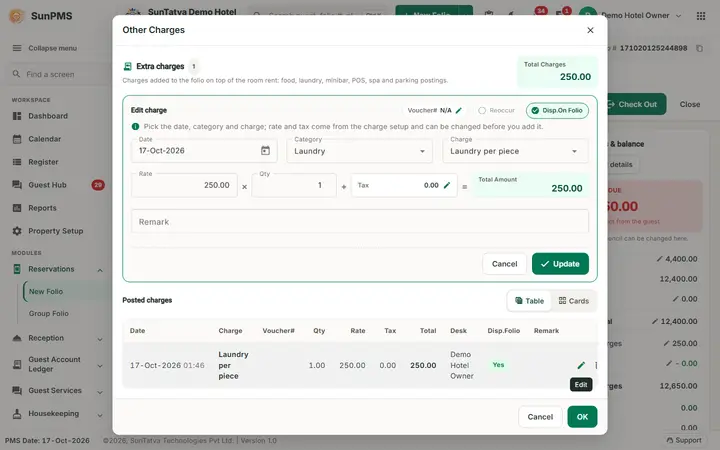This screenshot has height=450, width=720.
Task: Expand the Housekeeping chevron
Action: click(x=100, y=415)
